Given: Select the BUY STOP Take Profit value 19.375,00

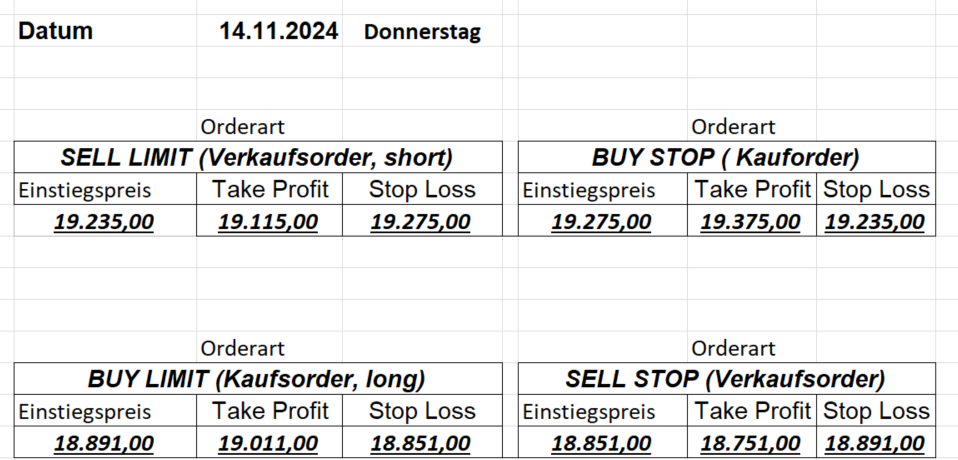Looking at the screenshot, I should [x=750, y=222].
